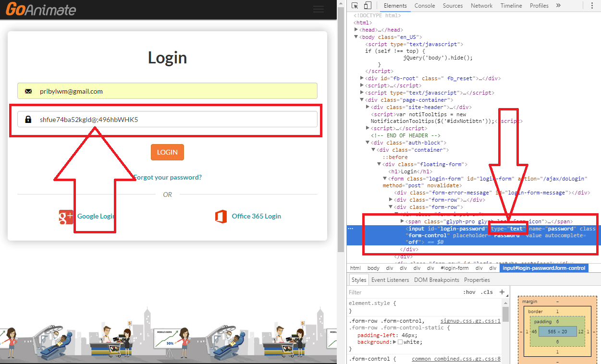Viewport: 601px width, 364px height.
Task: Open the Network tab
Action: [x=482, y=6]
